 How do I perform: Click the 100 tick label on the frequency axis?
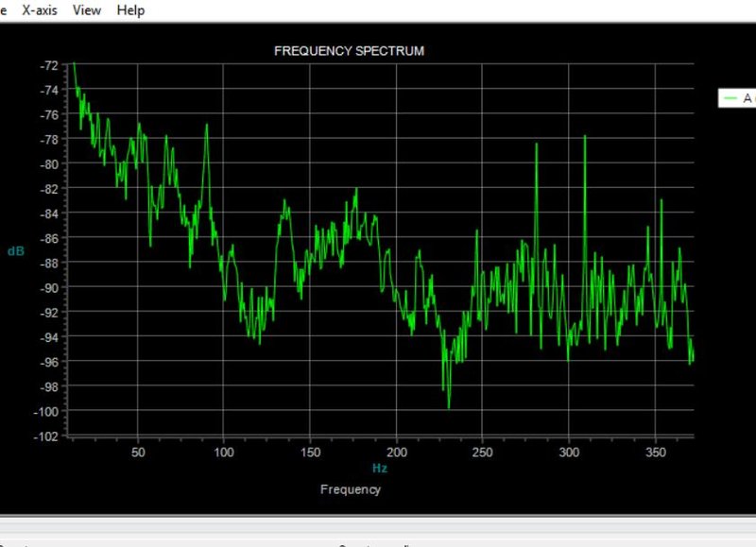coord(224,453)
